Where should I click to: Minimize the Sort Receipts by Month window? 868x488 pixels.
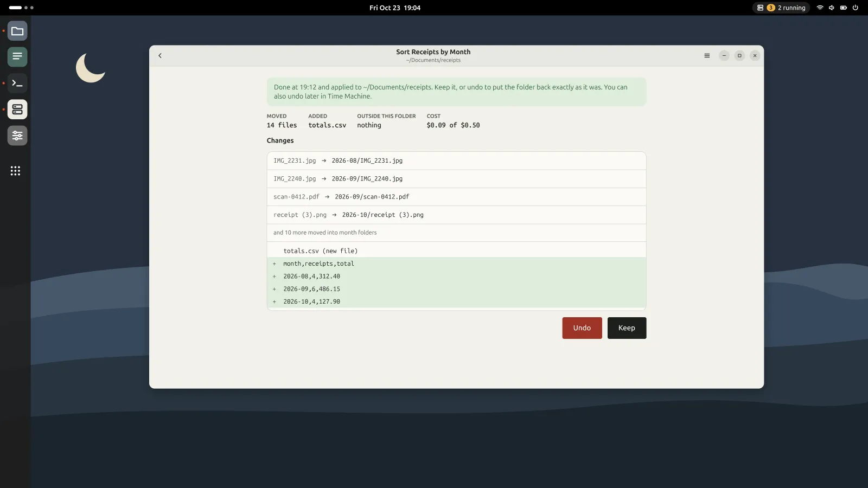tap(724, 56)
